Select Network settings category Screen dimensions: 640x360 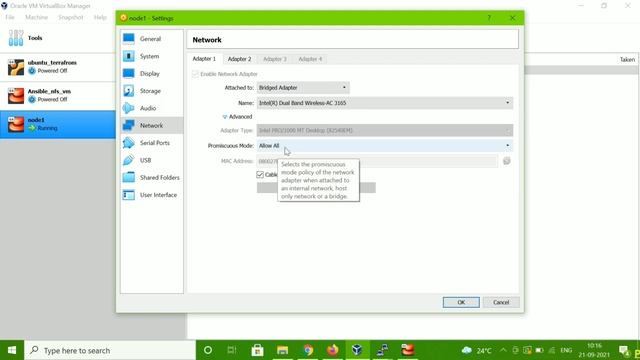[151, 126]
